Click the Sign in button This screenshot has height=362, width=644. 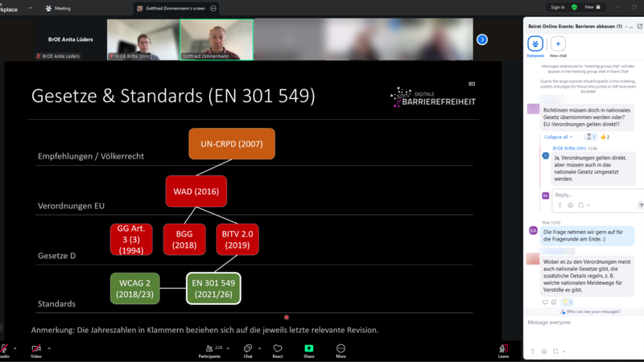point(557,6)
